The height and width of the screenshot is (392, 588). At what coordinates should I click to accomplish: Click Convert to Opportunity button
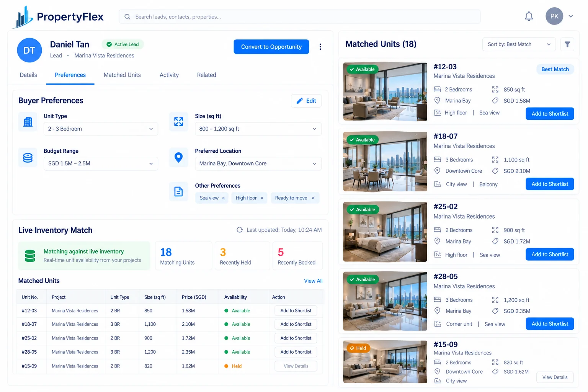[x=271, y=47]
